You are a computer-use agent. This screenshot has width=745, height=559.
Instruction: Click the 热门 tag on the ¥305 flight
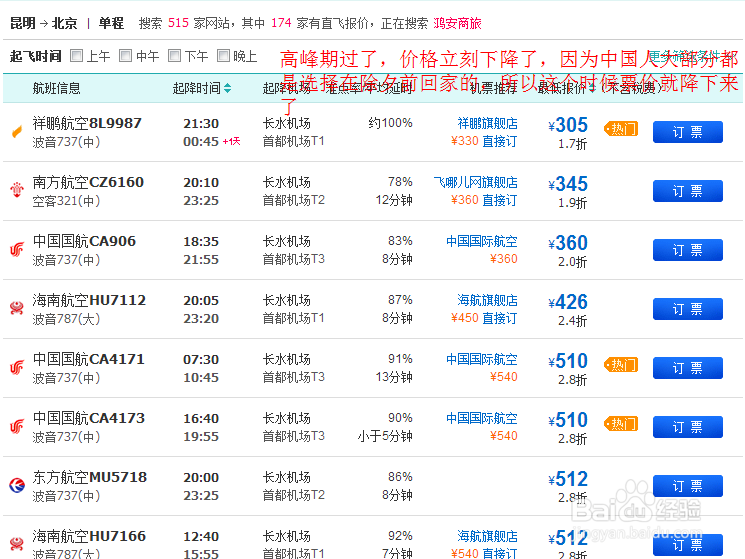[x=621, y=129]
